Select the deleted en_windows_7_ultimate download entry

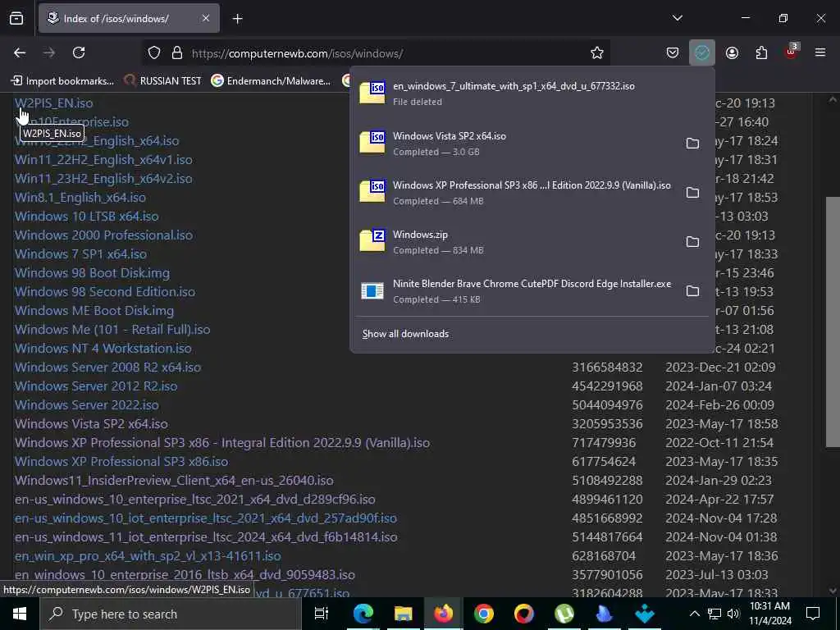[532, 94]
